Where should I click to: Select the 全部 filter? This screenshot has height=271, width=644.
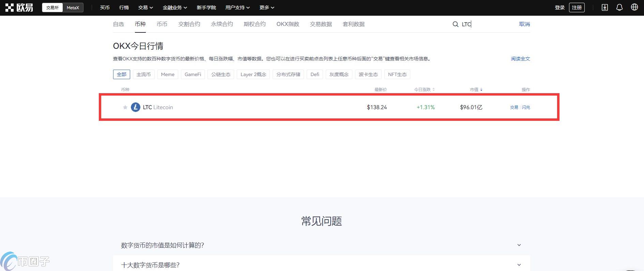122,74
